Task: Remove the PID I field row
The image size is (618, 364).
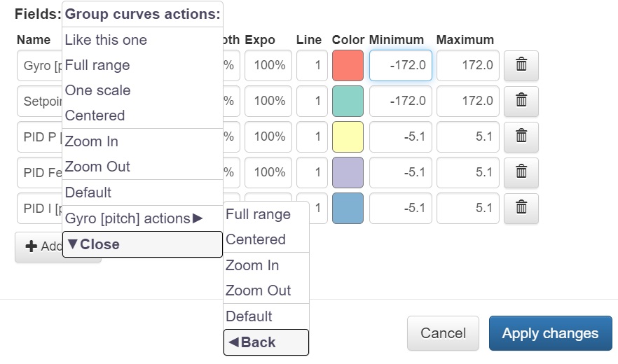Action: 521,208
